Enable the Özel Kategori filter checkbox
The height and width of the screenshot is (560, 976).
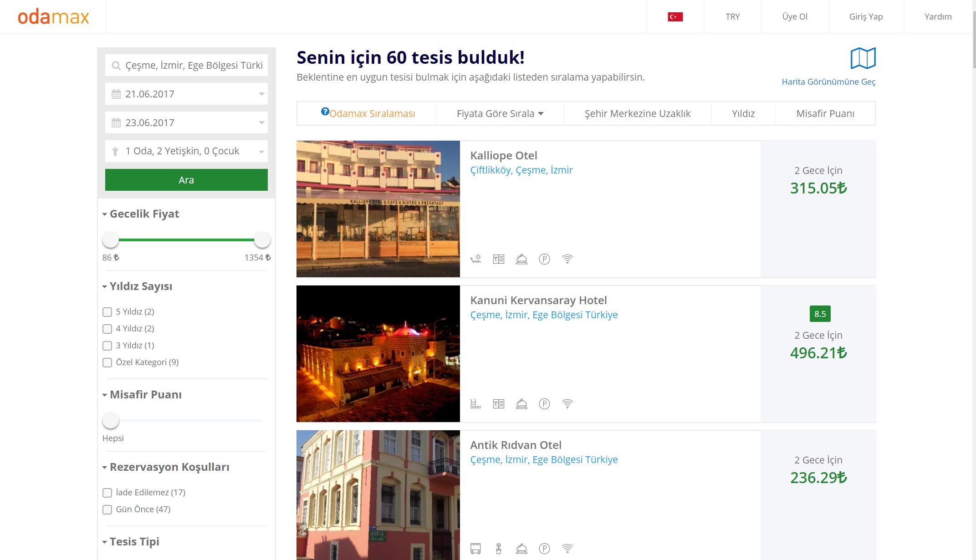[107, 362]
